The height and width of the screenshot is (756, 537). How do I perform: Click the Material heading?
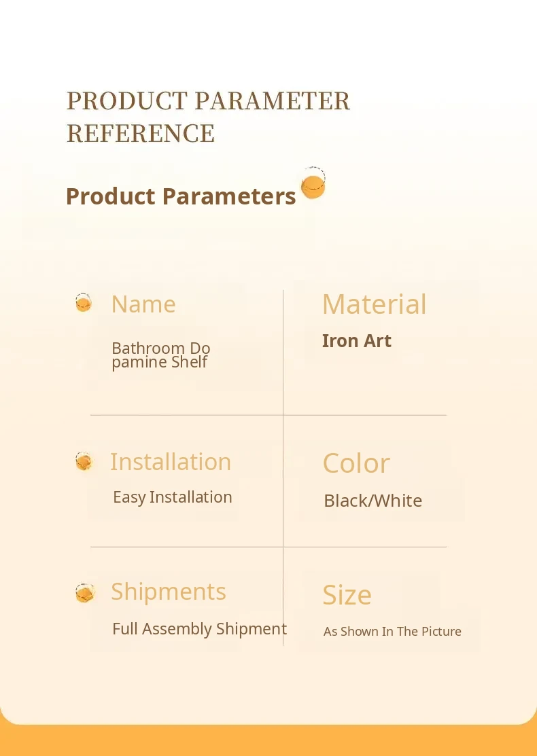click(x=374, y=304)
